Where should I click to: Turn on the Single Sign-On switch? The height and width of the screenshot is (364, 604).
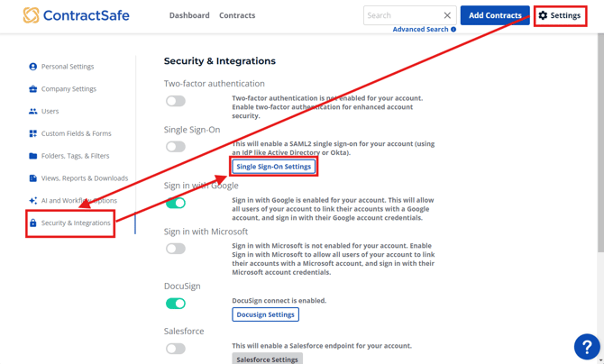[176, 147]
